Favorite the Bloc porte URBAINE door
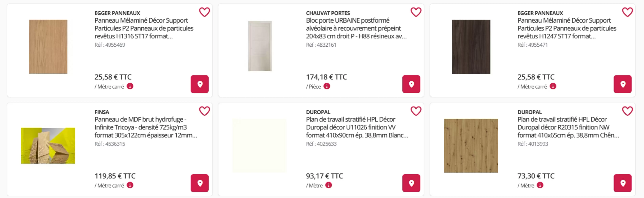Image resolution: width=644 pixels, height=198 pixels. (416, 12)
